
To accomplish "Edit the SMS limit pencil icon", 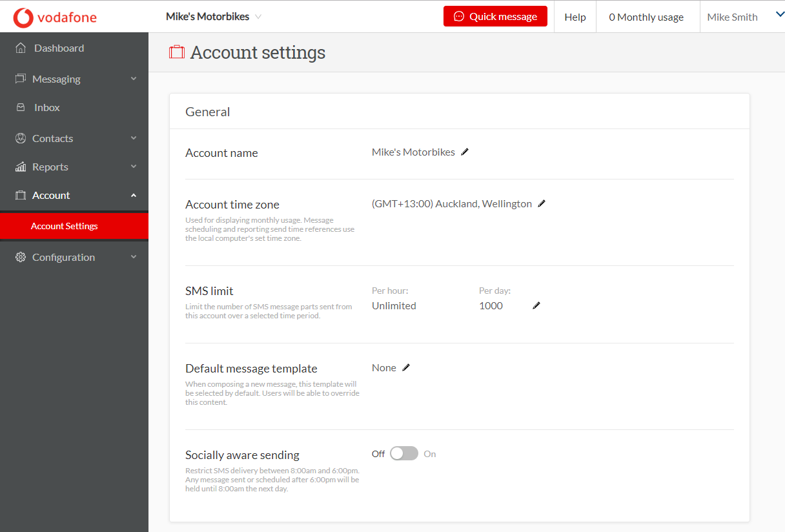I will [536, 305].
